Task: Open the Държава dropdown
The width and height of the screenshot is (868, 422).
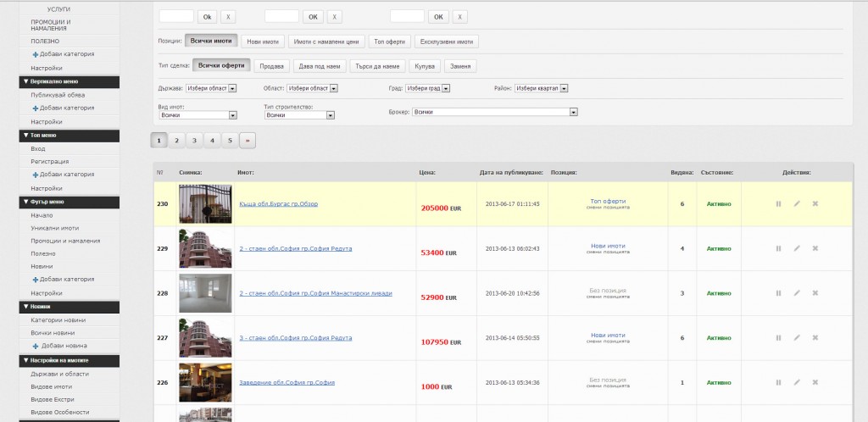Action: tap(211, 88)
